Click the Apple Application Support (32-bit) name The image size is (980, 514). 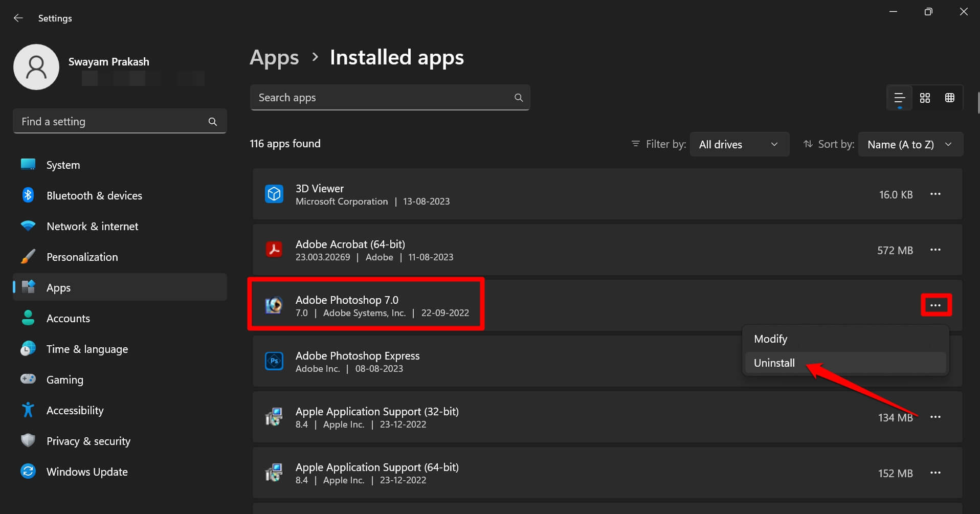tap(377, 412)
